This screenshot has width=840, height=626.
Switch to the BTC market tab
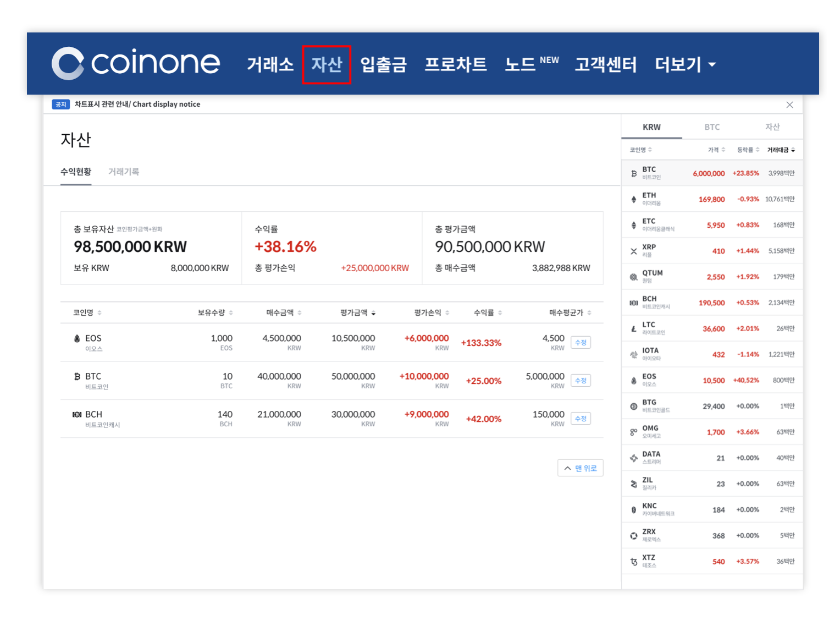click(x=712, y=127)
